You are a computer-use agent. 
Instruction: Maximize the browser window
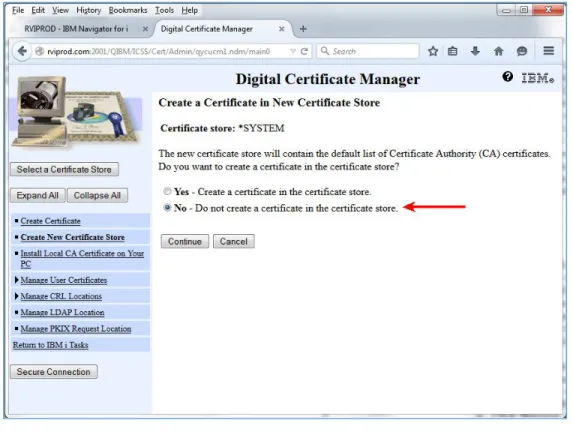(x=524, y=10)
